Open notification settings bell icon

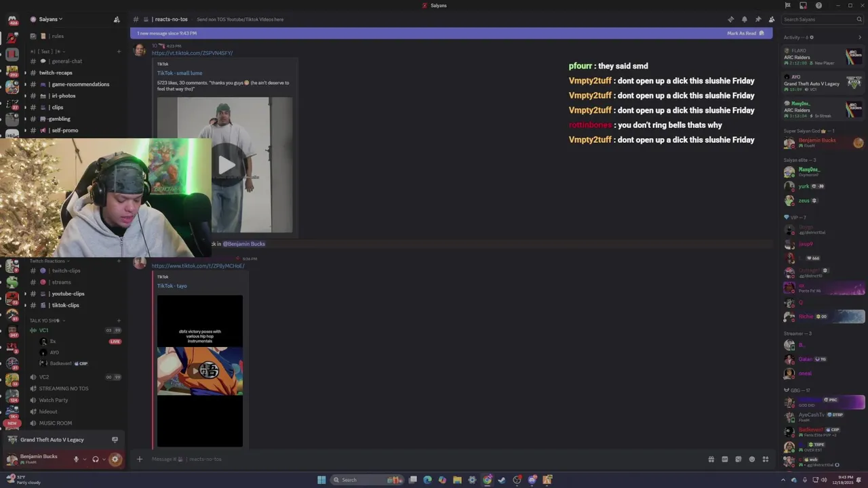click(x=744, y=19)
